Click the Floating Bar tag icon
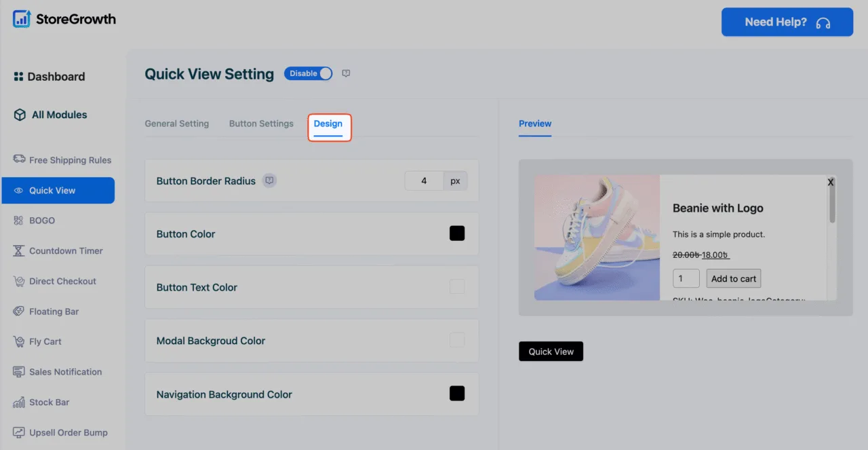868x450 pixels. (19, 312)
